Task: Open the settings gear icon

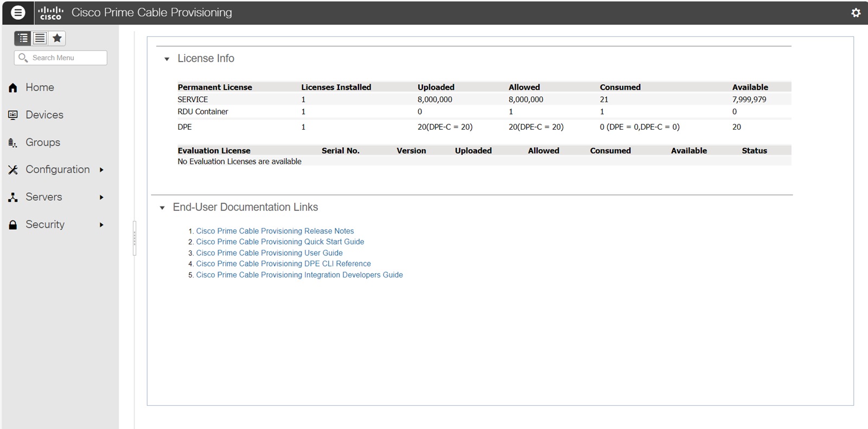Action: tap(856, 12)
